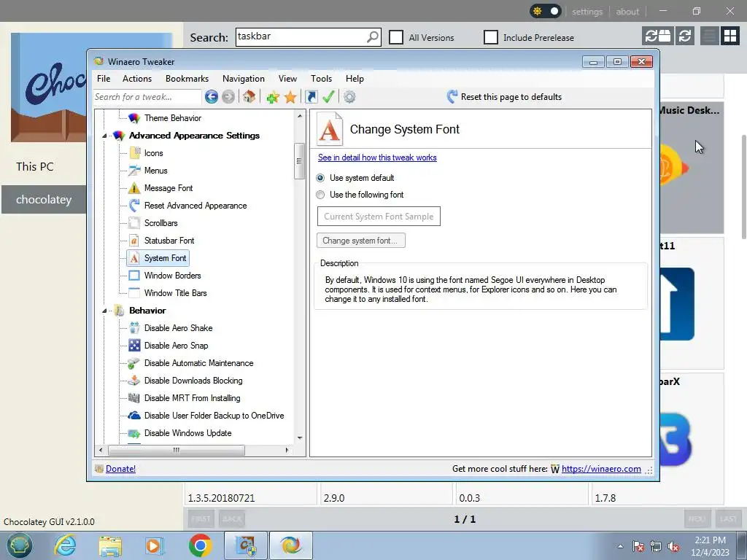Open the Bookmarks menu

pyautogui.click(x=187, y=79)
